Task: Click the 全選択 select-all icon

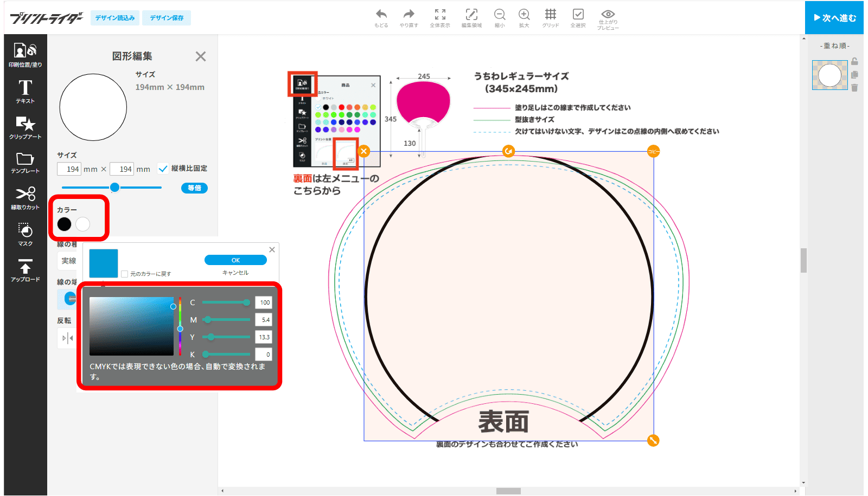Action: pos(578,18)
